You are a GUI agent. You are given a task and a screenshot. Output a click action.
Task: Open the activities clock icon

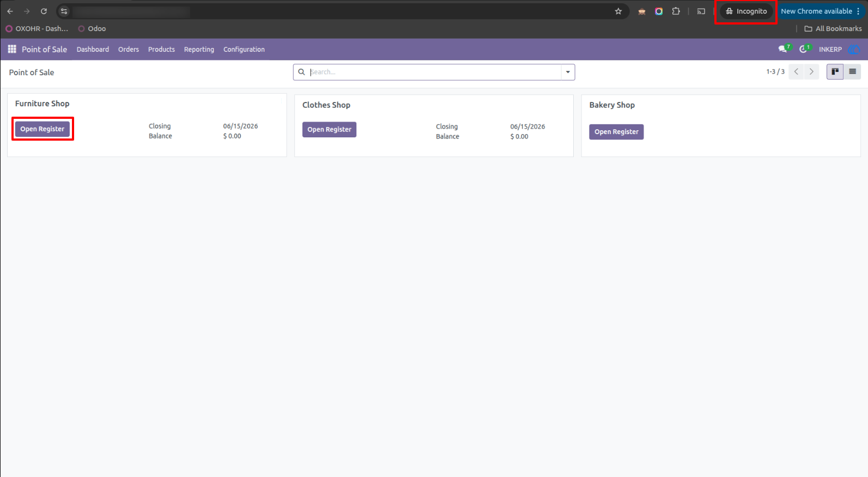tap(804, 49)
